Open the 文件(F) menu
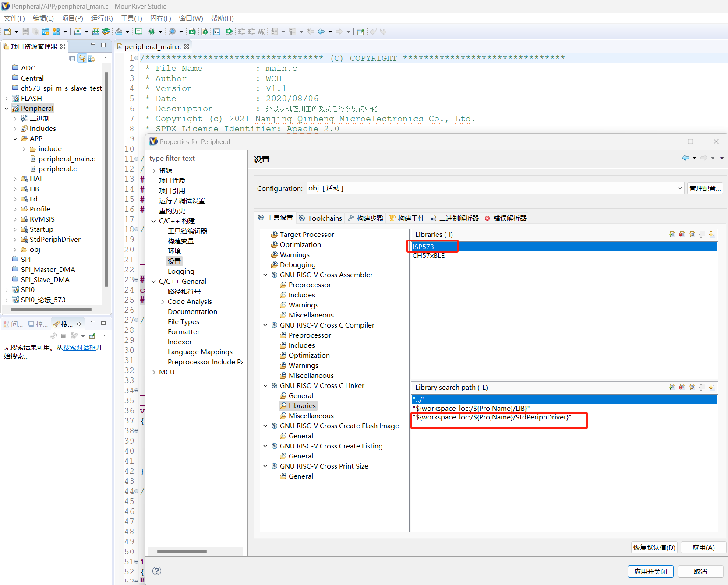 (14, 18)
